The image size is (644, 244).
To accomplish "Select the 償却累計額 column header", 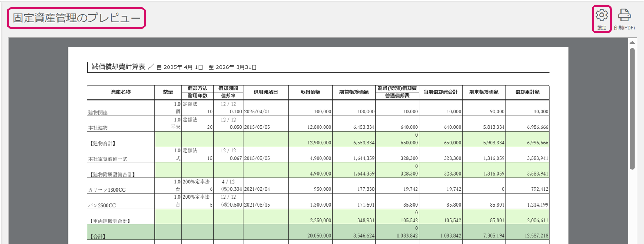I will pos(527,92).
